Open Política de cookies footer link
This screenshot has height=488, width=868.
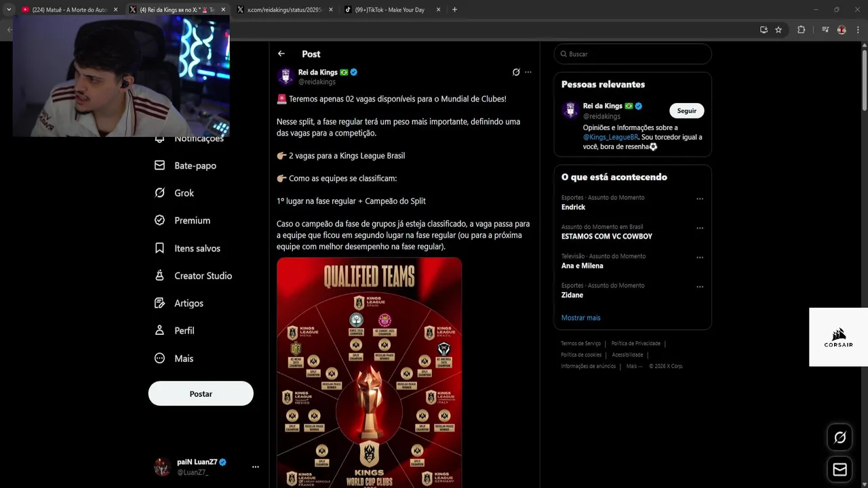581,354
